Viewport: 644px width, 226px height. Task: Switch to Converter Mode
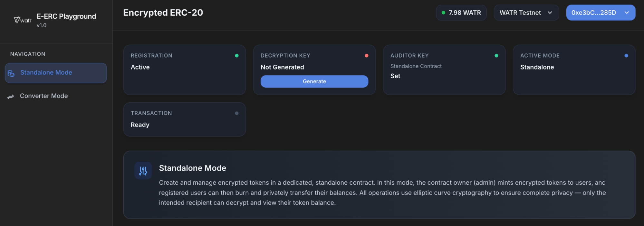43,96
